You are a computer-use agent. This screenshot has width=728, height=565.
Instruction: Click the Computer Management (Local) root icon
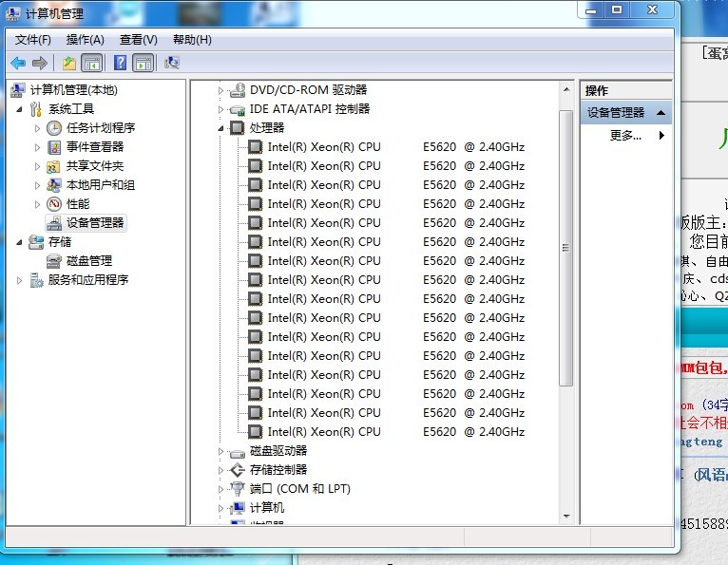(x=18, y=90)
